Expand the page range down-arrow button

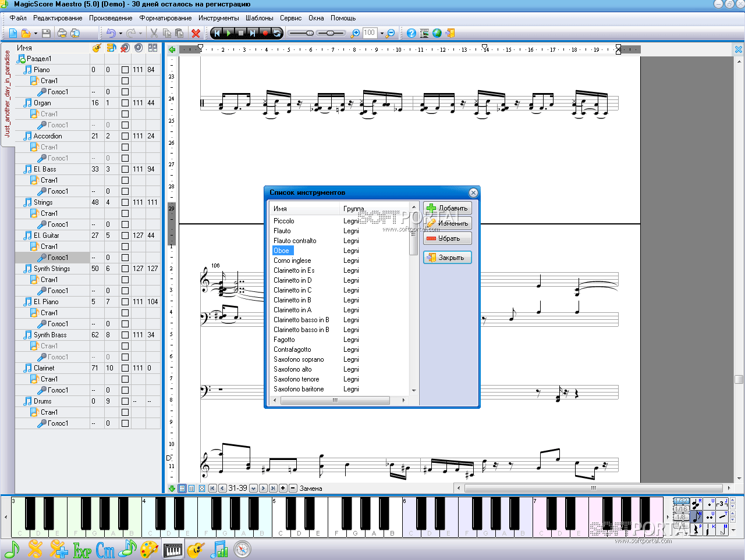click(253, 488)
